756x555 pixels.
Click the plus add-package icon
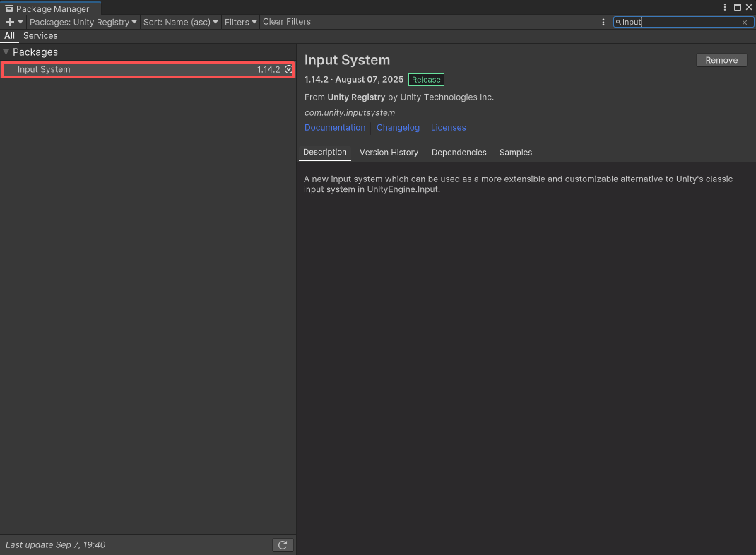[x=10, y=22]
